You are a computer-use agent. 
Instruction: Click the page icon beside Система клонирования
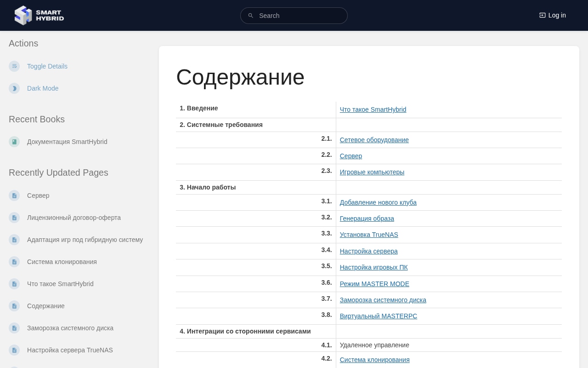tap(14, 262)
